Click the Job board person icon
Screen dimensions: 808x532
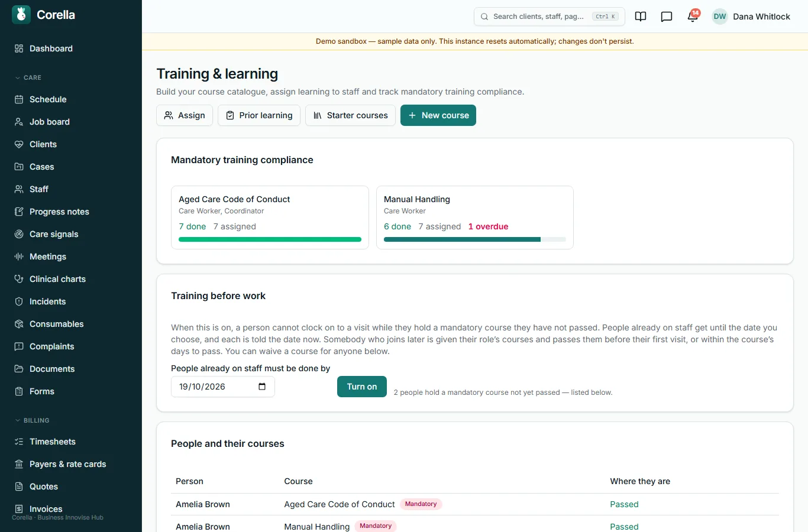click(x=19, y=122)
